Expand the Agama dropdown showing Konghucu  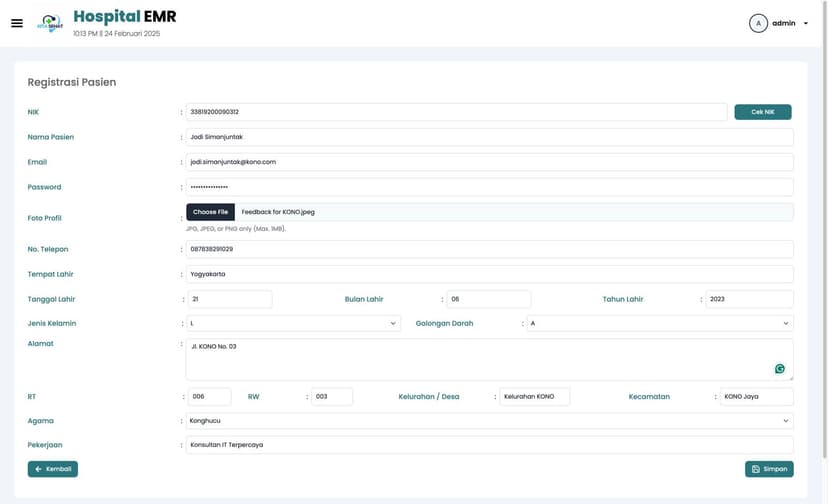[x=489, y=421]
